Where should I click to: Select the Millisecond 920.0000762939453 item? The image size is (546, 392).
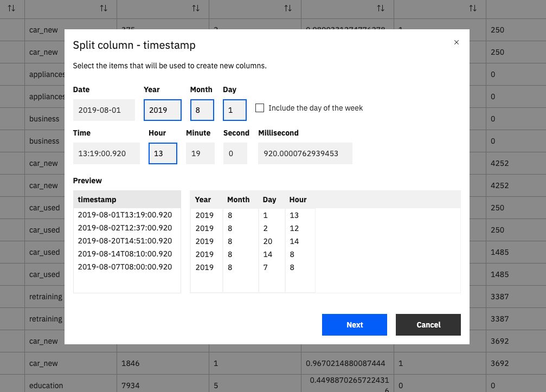[305, 153]
